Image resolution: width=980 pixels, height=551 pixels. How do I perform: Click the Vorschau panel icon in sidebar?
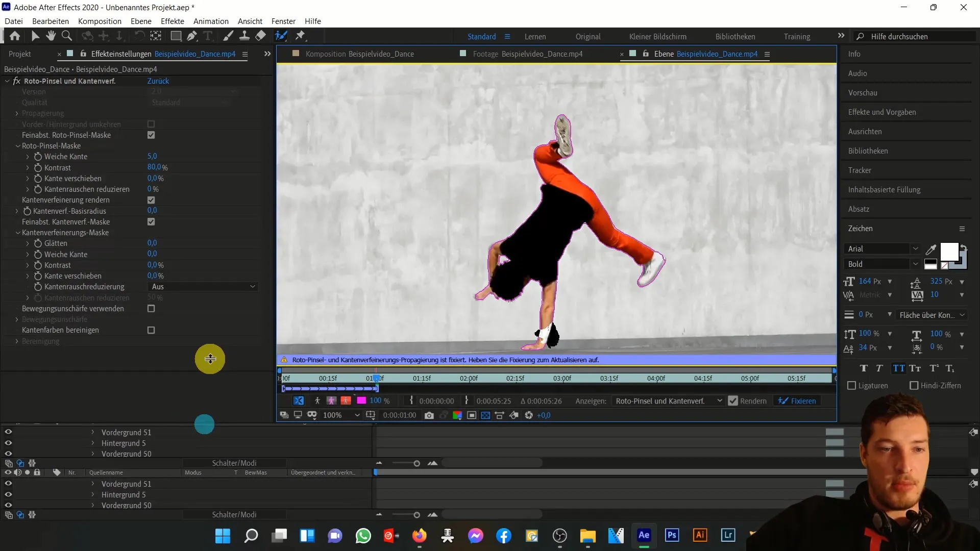click(864, 92)
